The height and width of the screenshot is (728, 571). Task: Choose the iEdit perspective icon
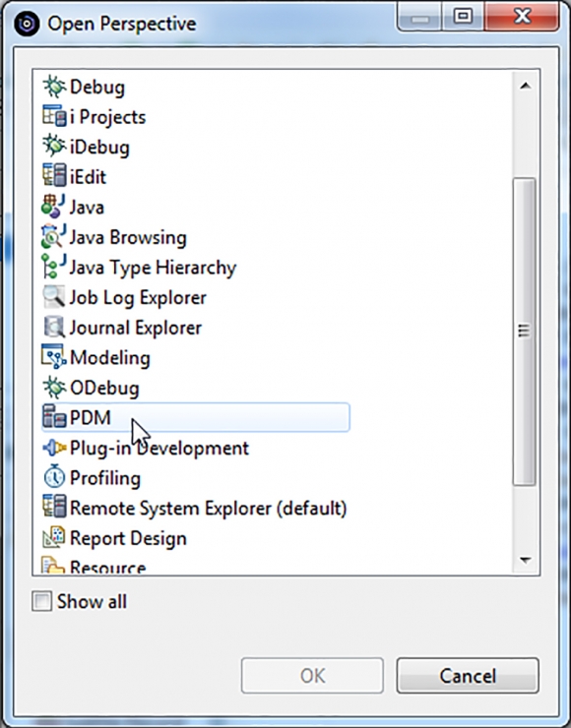[54, 176]
